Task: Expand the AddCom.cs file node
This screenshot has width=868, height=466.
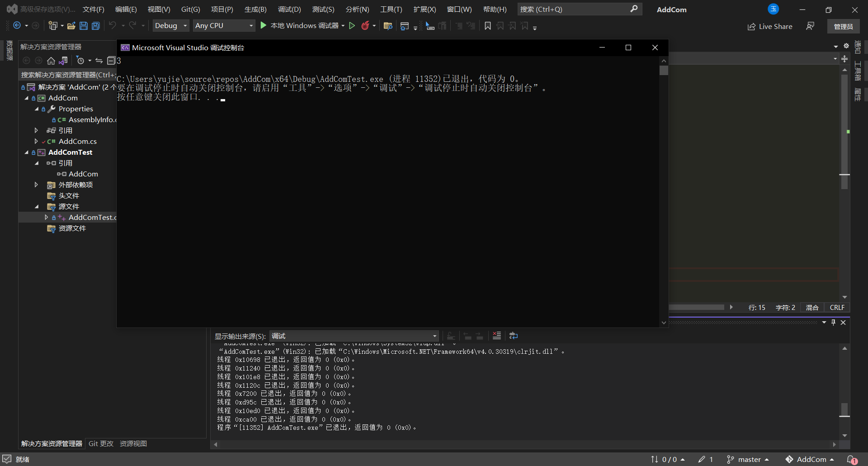Action: (x=37, y=142)
